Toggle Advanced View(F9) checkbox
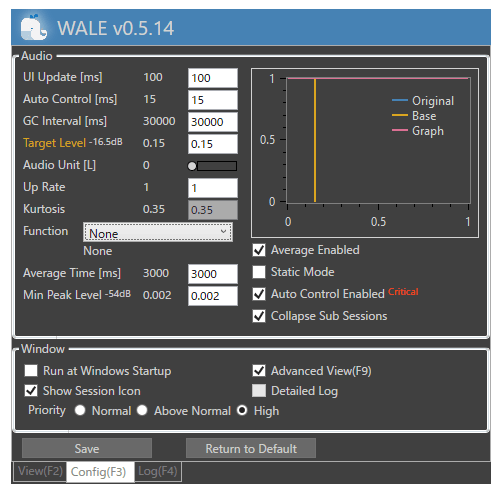The width and height of the screenshot is (500, 492). point(259,371)
